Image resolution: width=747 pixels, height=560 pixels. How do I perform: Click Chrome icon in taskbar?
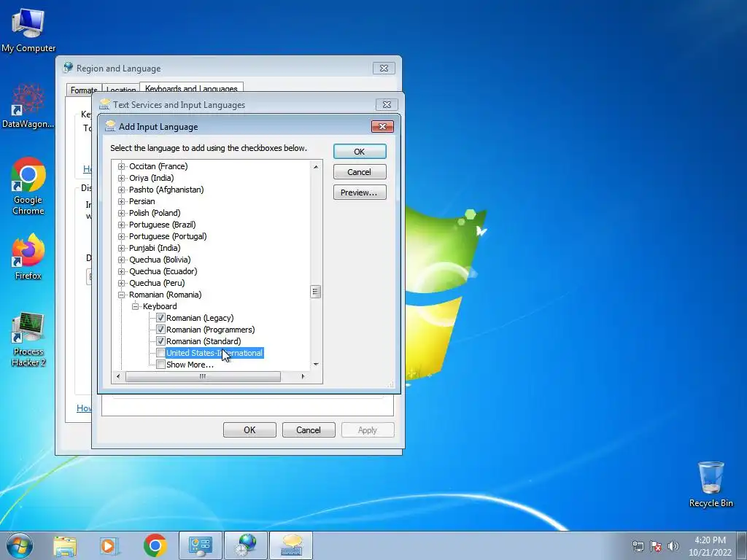click(155, 545)
